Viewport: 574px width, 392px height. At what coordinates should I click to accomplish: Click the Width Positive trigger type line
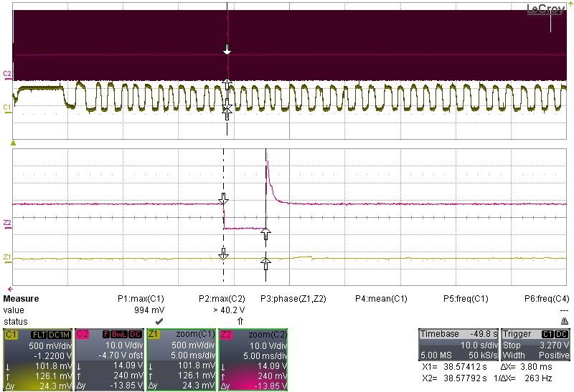click(535, 355)
